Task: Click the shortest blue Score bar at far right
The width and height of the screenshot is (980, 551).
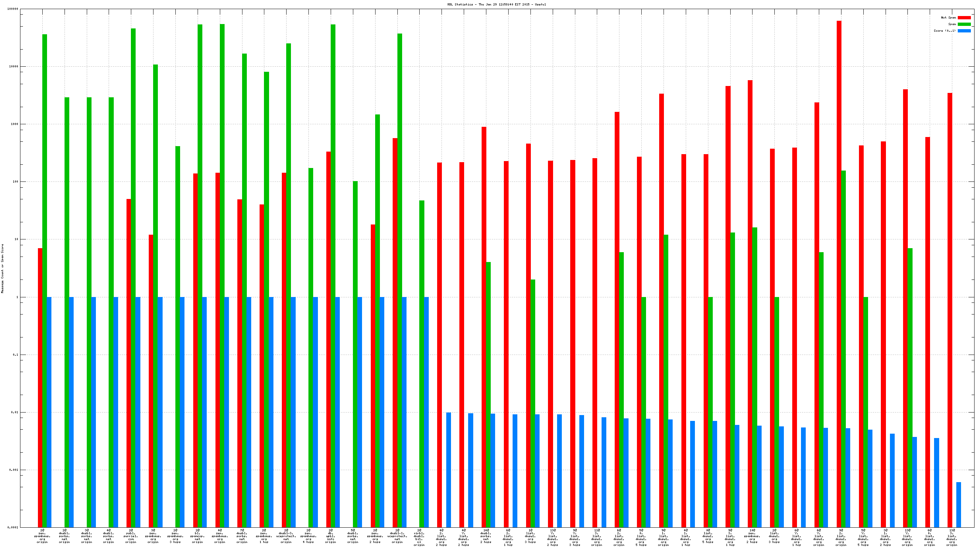Action: tap(959, 505)
